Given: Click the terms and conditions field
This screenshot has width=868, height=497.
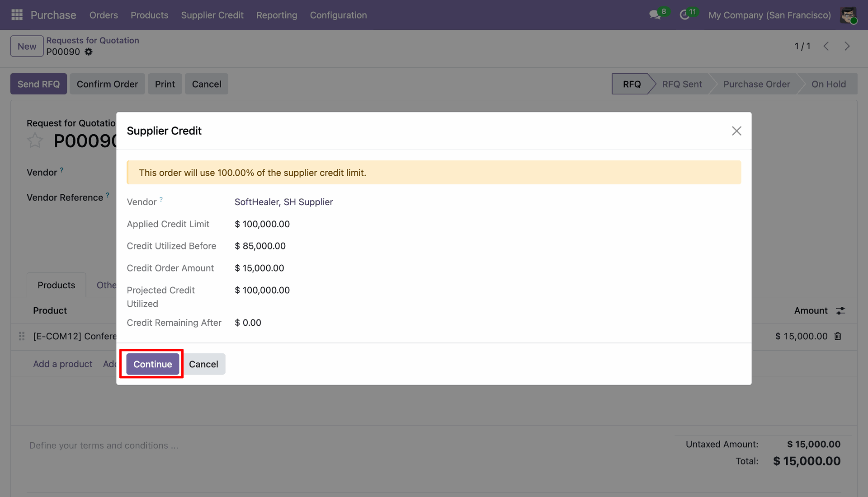Looking at the screenshot, I should click(x=104, y=445).
